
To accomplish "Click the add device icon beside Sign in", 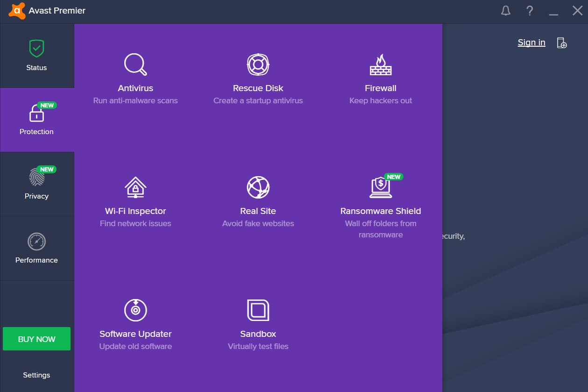I will point(562,43).
